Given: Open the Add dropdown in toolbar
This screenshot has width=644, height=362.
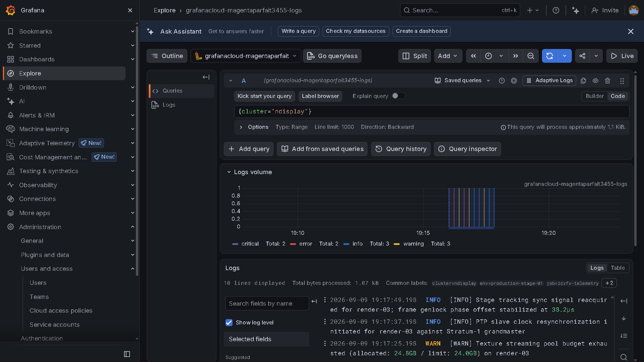Looking at the screenshot, I should [448, 56].
